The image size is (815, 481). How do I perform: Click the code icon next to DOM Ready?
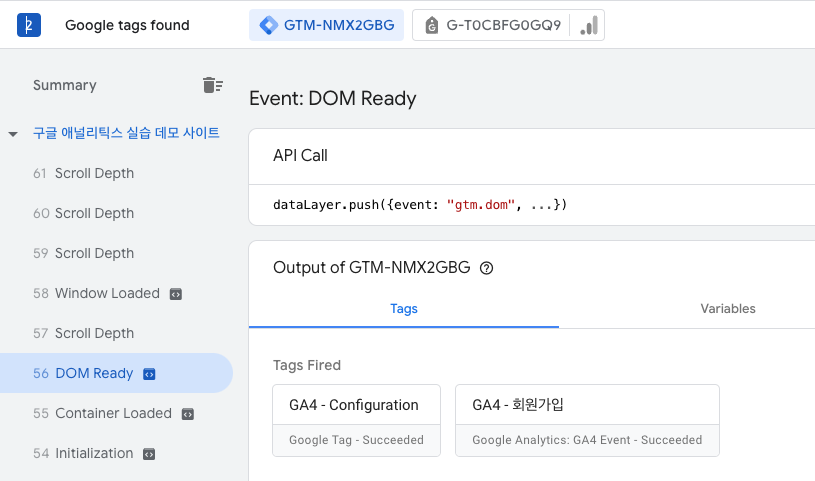point(149,374)
